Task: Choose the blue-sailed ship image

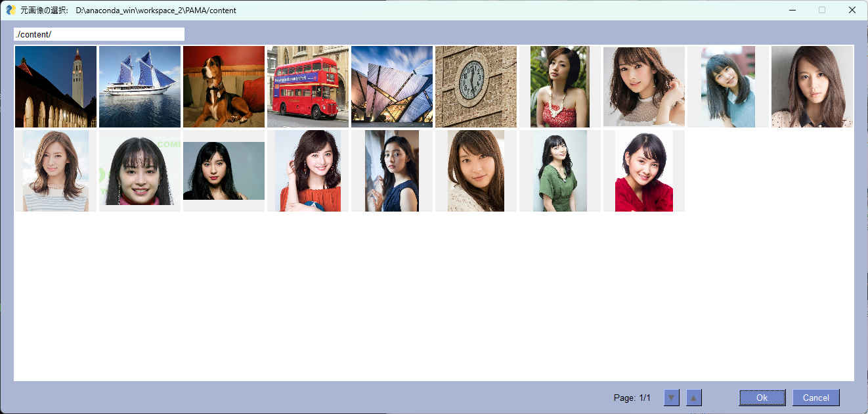Action: (140, 87)
